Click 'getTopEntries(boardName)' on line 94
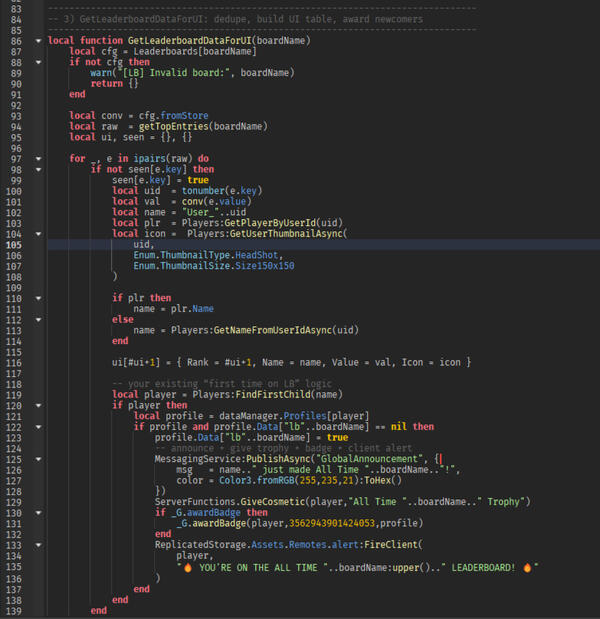Image resolution: width=600 pixels, height=619 pixels. (203, 126)
